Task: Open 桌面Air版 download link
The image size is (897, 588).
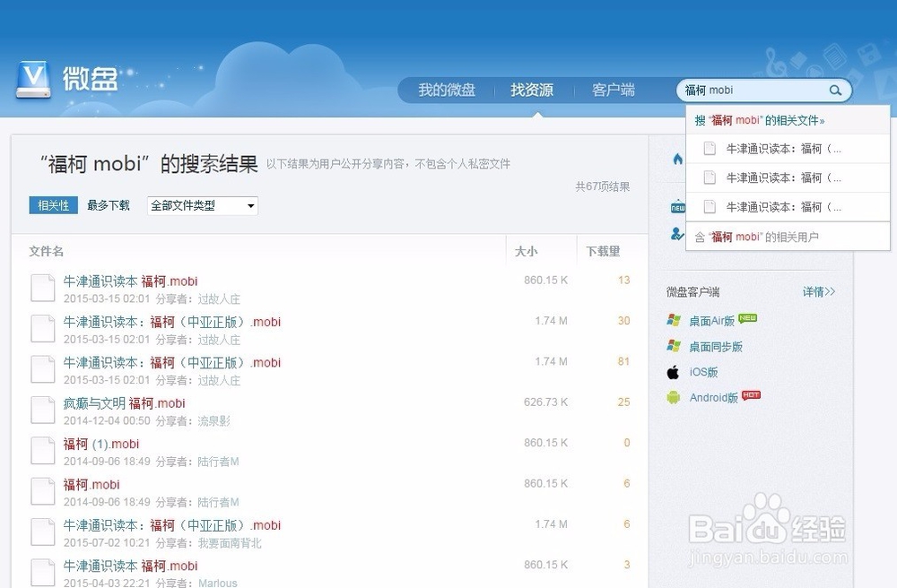Action: point(711,321)
